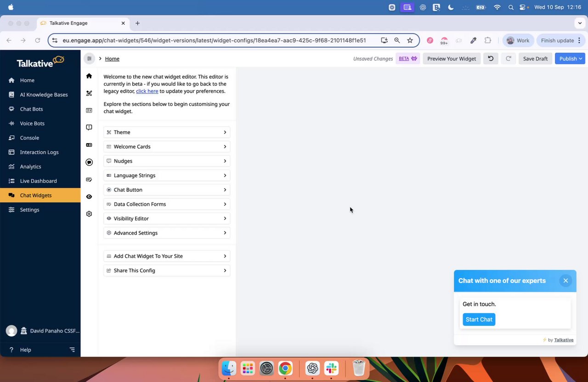This screenshot has width=588, height=382.
Task: Undo the last change
Action: 491,58
